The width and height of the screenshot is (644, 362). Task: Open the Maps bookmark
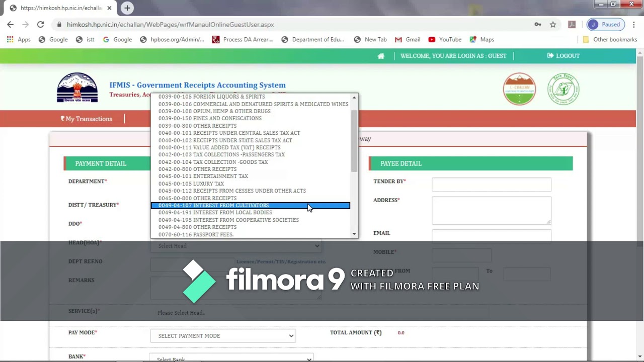(x=481, y=39)
